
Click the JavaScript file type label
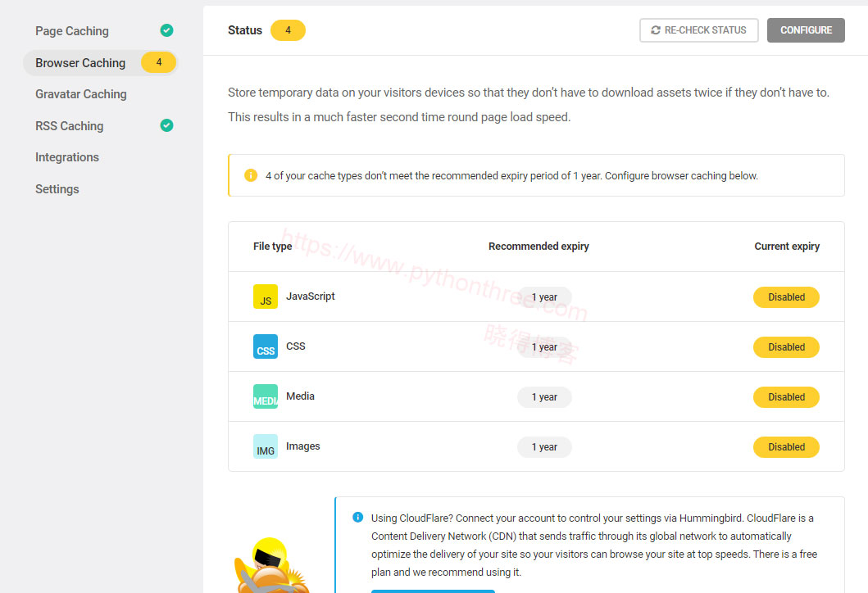[311, 296]
